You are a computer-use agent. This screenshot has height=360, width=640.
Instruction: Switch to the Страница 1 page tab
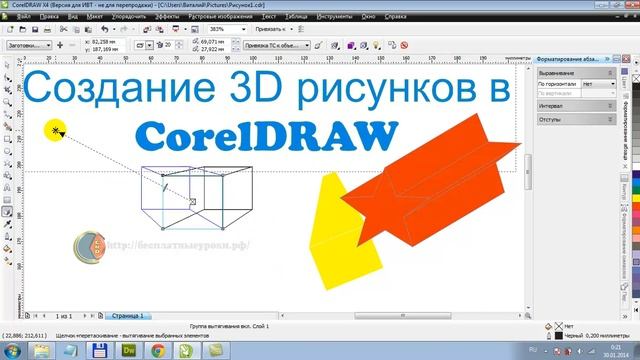pyautogui.click(x=128, y=316)
